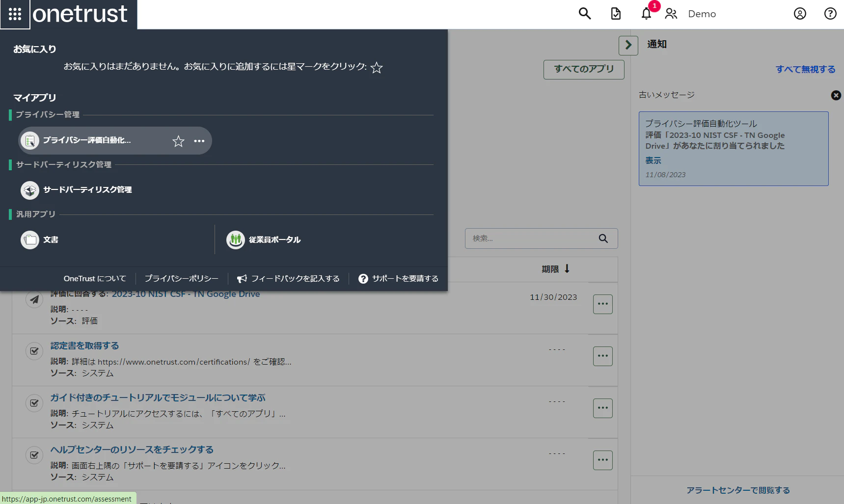Launch the サードパーティリスク管理 app
Screen dimensions: 844x504
click(x=87, y=190)
